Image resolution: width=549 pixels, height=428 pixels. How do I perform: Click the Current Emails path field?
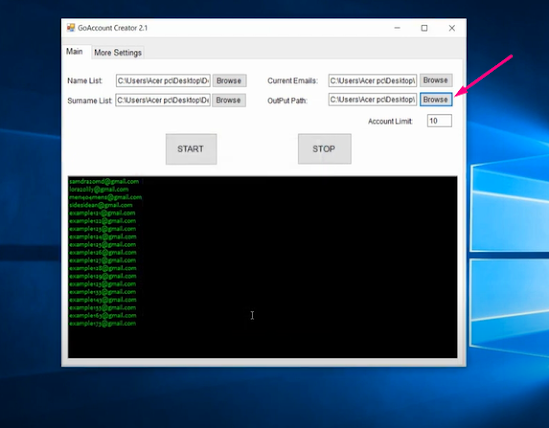[x=373, y=81]
